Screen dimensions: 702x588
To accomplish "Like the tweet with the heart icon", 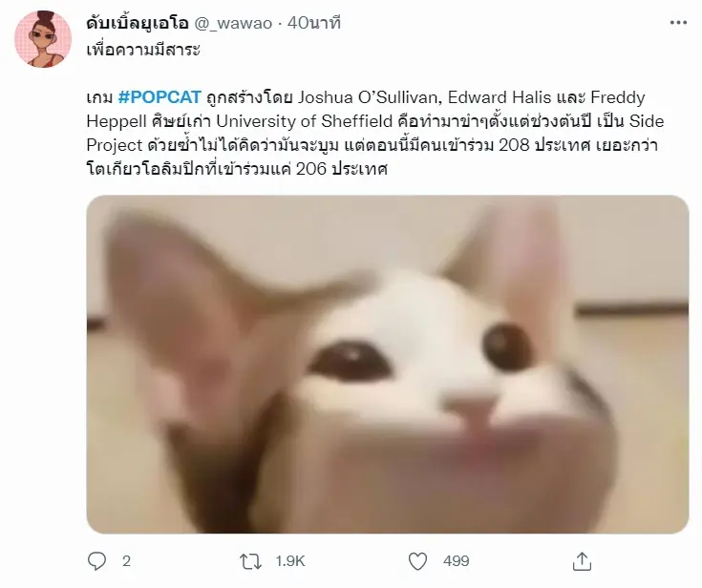I will tap(417, 561).
